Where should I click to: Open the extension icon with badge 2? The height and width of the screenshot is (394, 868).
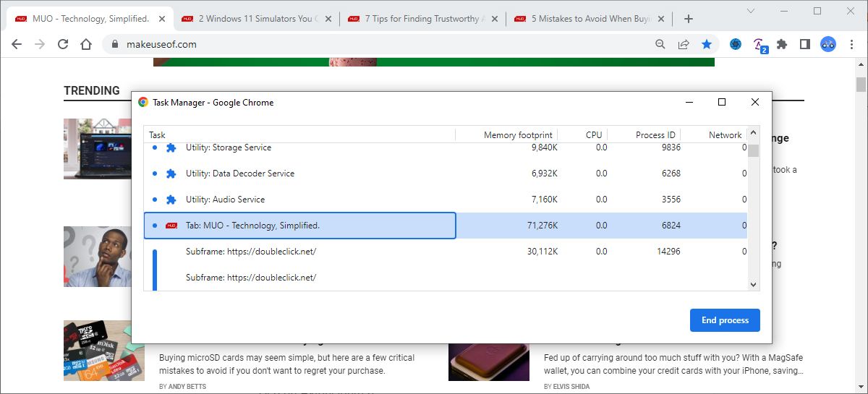(759, 46)
